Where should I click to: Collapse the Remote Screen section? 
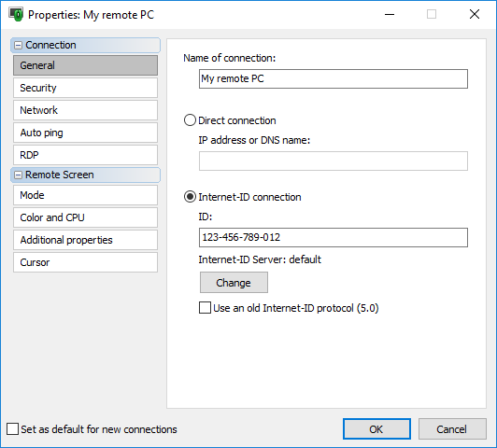point(19,175)
